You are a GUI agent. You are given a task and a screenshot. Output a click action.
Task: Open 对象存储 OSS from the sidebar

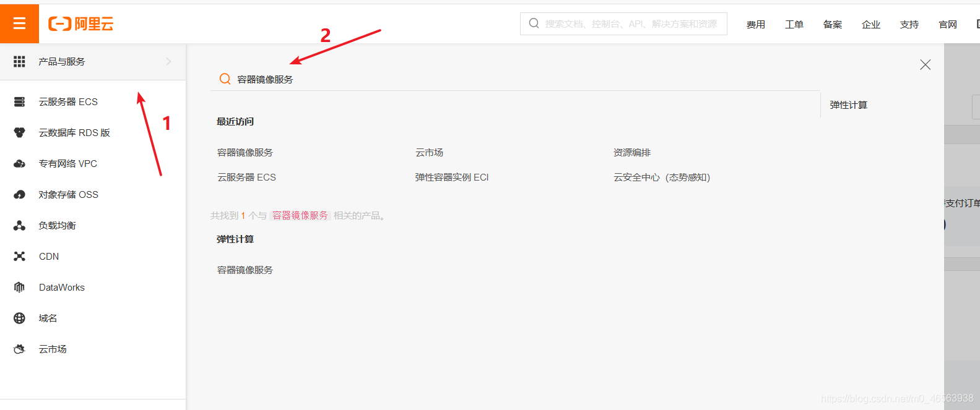(x=68, y=194)
